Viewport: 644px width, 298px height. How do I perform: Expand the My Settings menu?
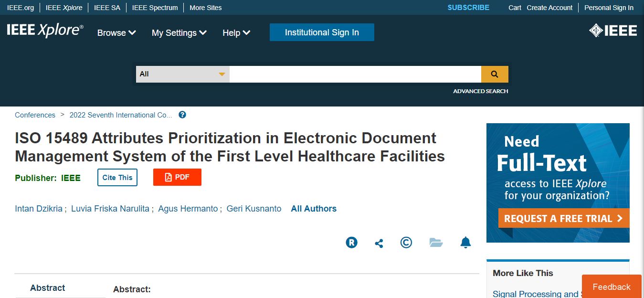(179, 33)
